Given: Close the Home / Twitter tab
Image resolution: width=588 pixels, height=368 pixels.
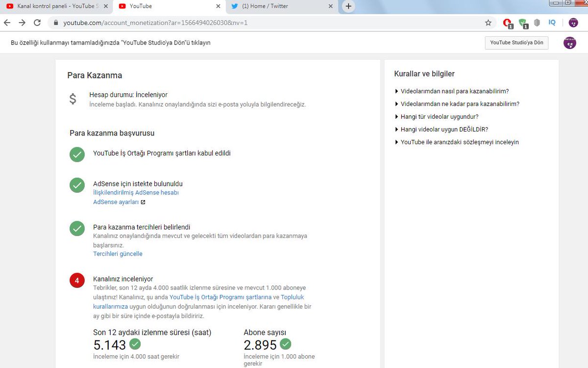Looking at the screenshot, I should click(x=331, y=6).
